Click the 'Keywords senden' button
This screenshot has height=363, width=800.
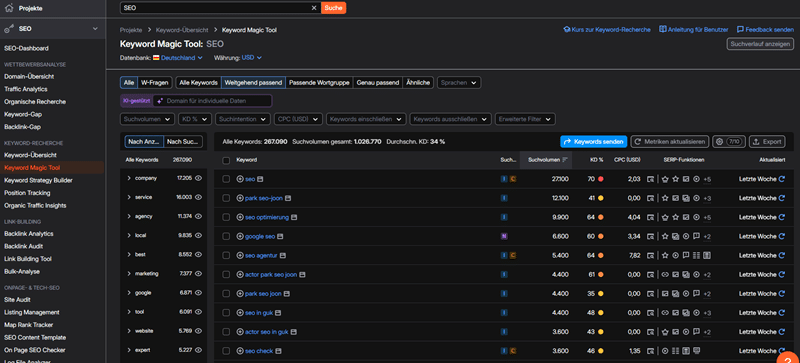click(593, 142)
